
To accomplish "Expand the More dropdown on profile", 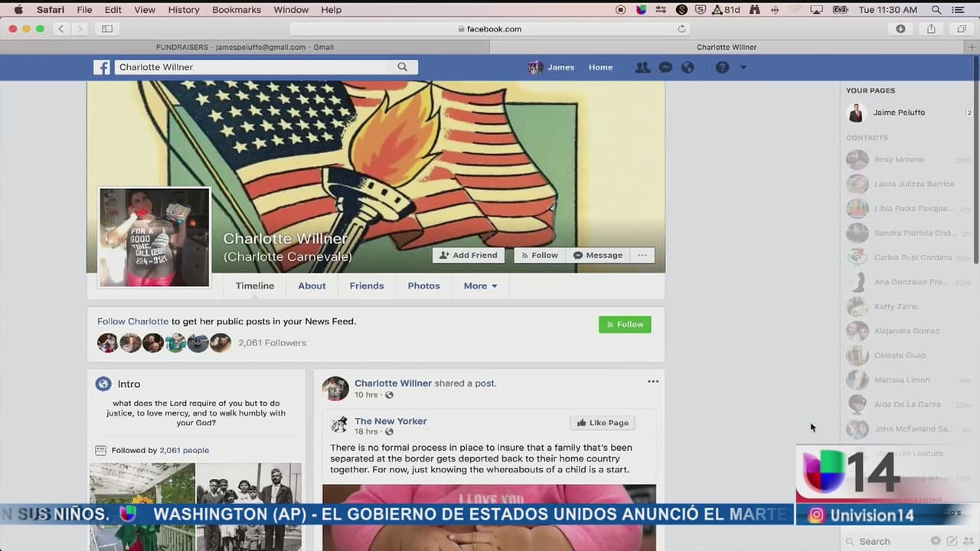I will tap(480, 286).
